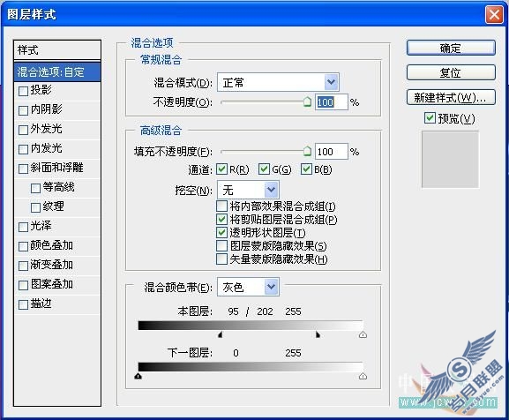Click the style preview thumbnail
This screenshot has width=509, height=420.
(x=450, y=160)
